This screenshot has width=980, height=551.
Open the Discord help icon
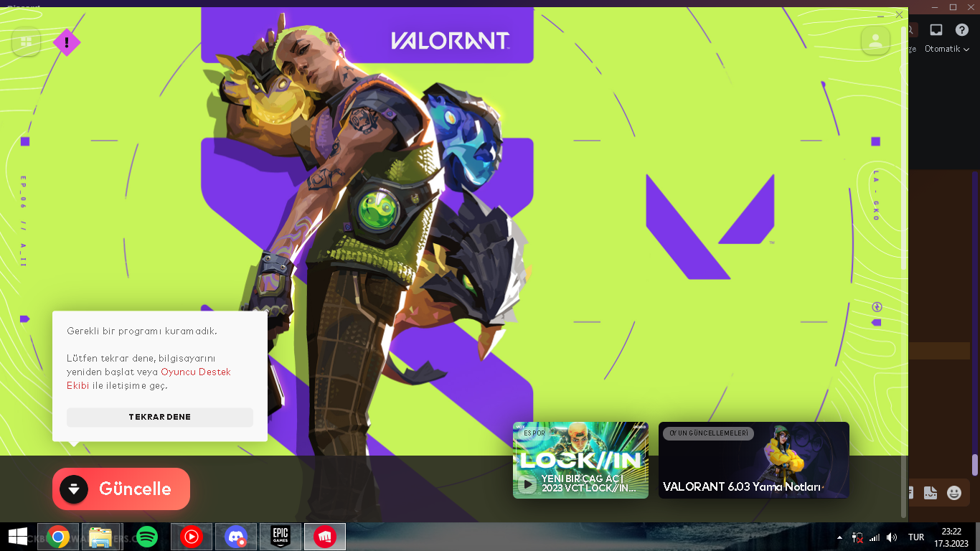point(962,29)
